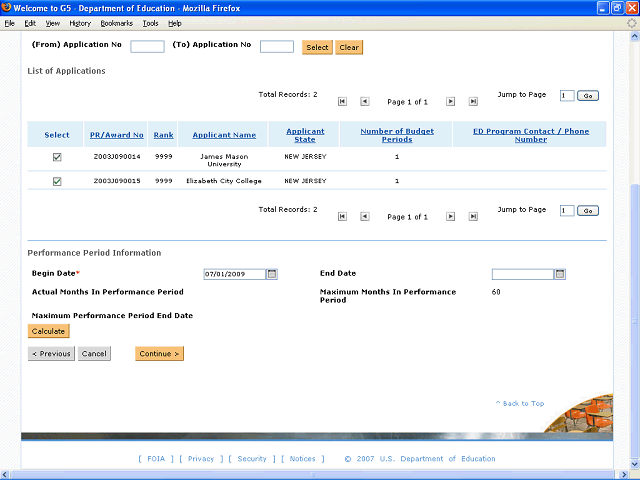640x480 pixels.
Task: Click in the End Date field
Action: pos(522,274)
